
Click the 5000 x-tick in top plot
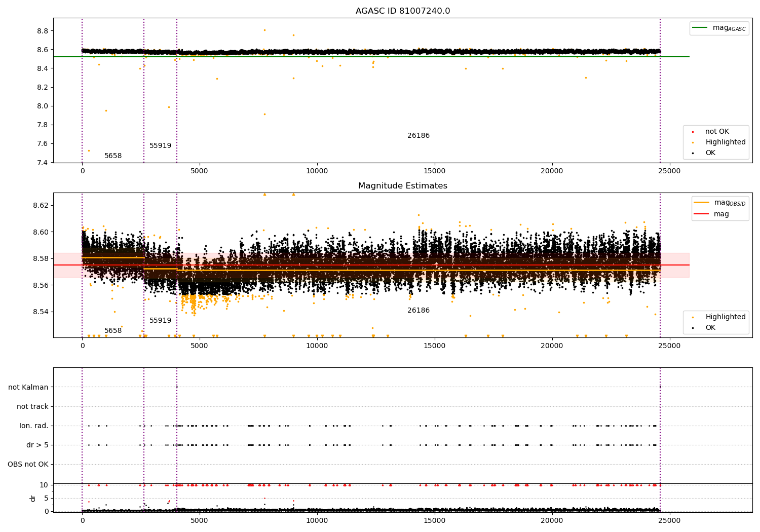[x=200, y=171]
